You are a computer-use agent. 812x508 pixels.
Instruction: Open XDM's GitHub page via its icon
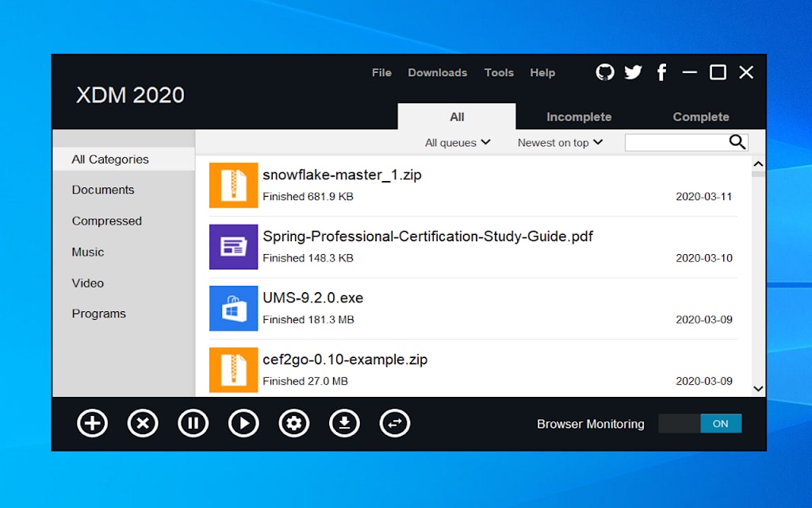click(604, 72)
